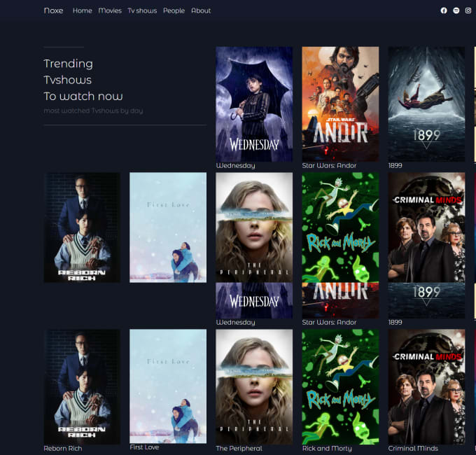The image size is (476, 455).
Task: Open the About page
Action: [201, 10]
